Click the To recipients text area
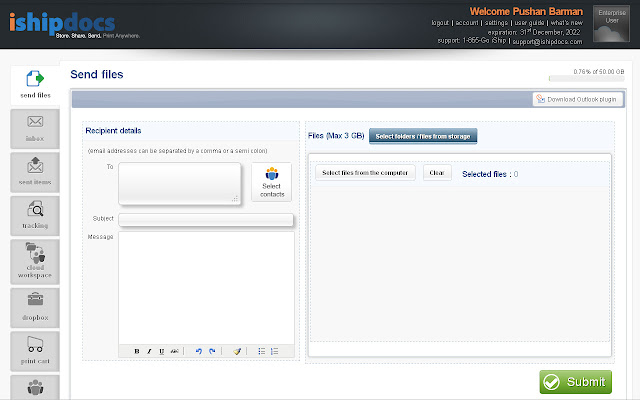Screen dimensions: 640x400 [x=180, y=183]
